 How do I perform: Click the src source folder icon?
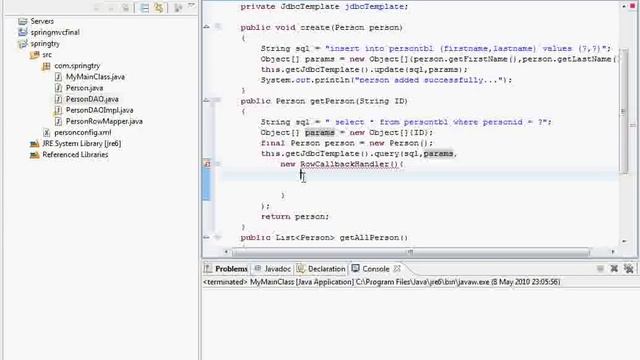pos(35,54)
